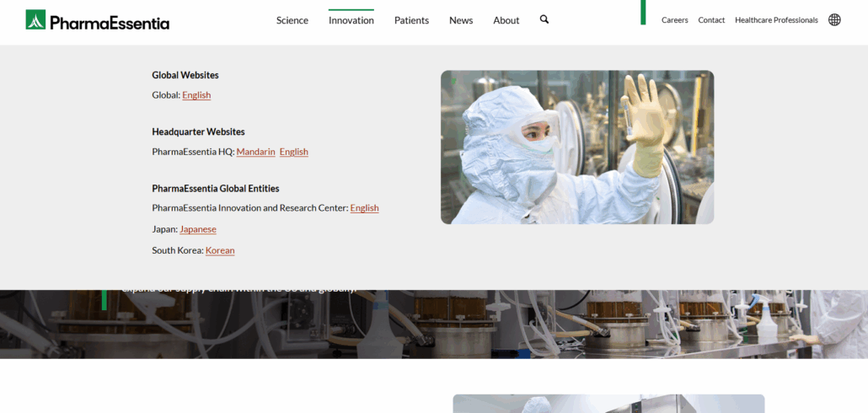This screenshot has width=868, height=413.
Task: Select the Japanese site for Japan
Action: pos(198,229)
